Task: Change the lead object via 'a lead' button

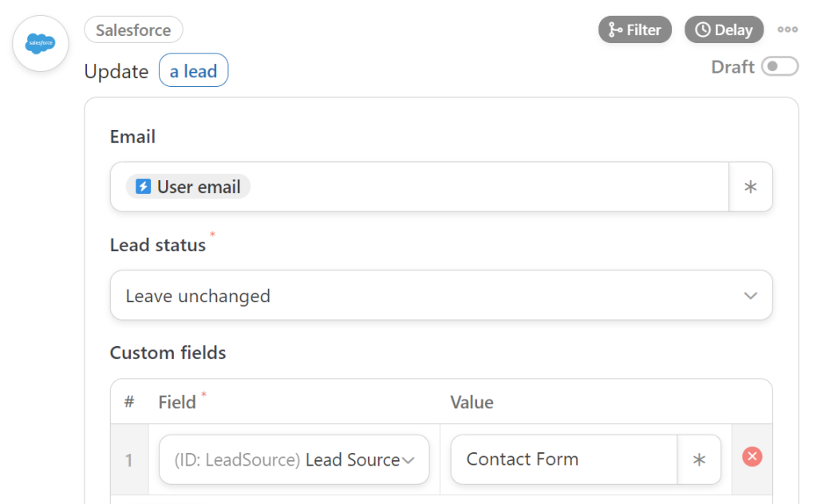Action: [193, 70]
